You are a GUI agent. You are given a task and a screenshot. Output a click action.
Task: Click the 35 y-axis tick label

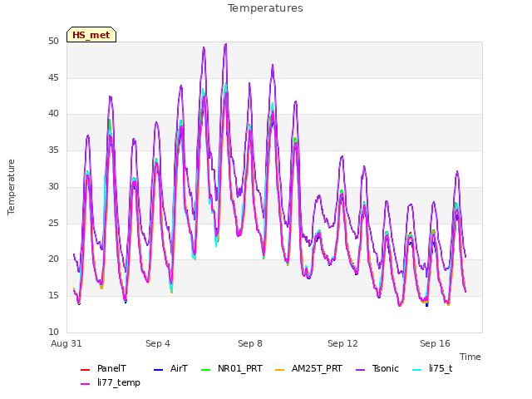point(53,150)
